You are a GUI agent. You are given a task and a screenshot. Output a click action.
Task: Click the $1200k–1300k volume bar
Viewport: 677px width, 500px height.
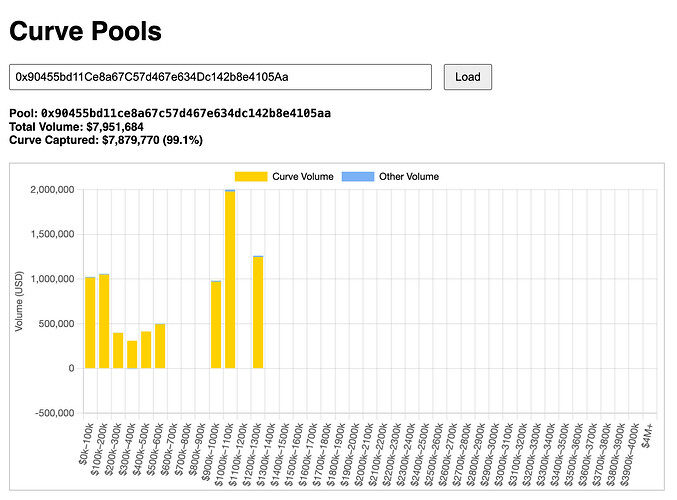(x=258, y=313)
